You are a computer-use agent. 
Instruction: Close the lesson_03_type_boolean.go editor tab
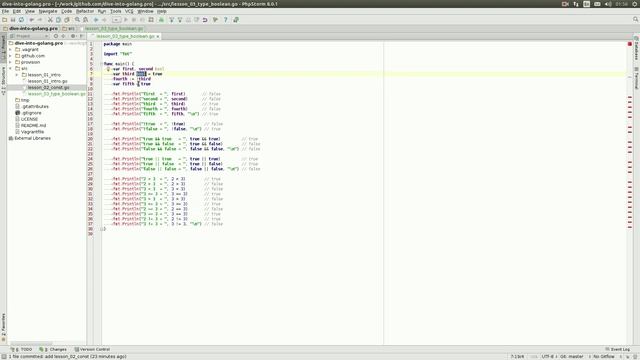158,36
